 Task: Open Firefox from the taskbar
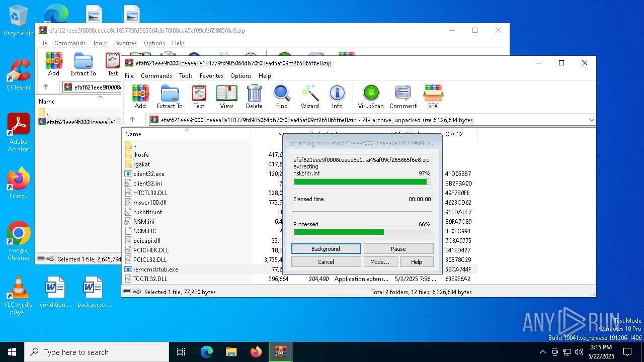click(x=256, y=352)
